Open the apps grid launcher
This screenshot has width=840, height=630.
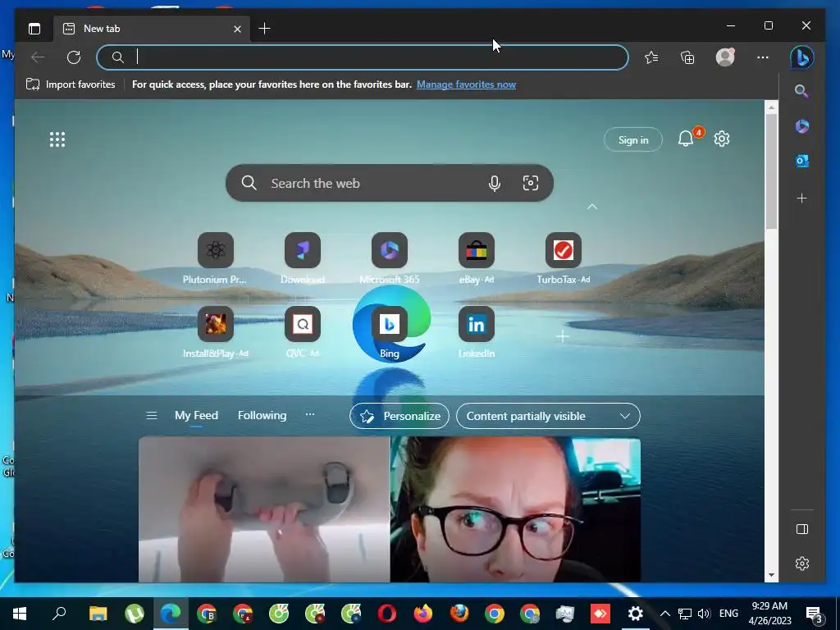[57, 139]
